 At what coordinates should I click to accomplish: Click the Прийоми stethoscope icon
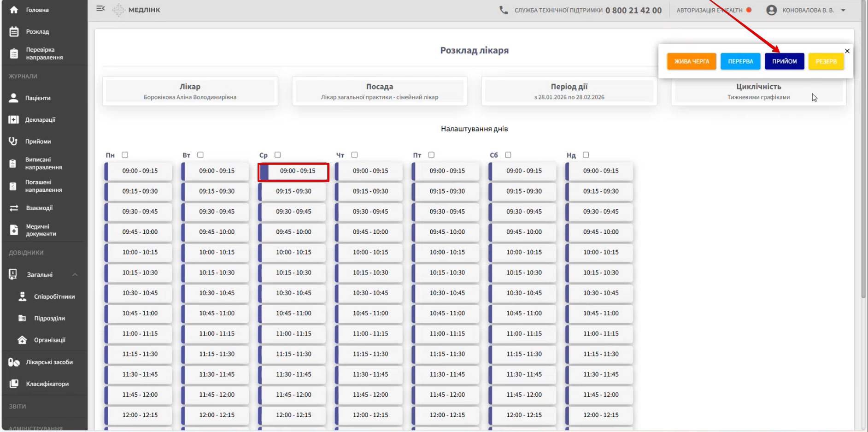(13, 142)
